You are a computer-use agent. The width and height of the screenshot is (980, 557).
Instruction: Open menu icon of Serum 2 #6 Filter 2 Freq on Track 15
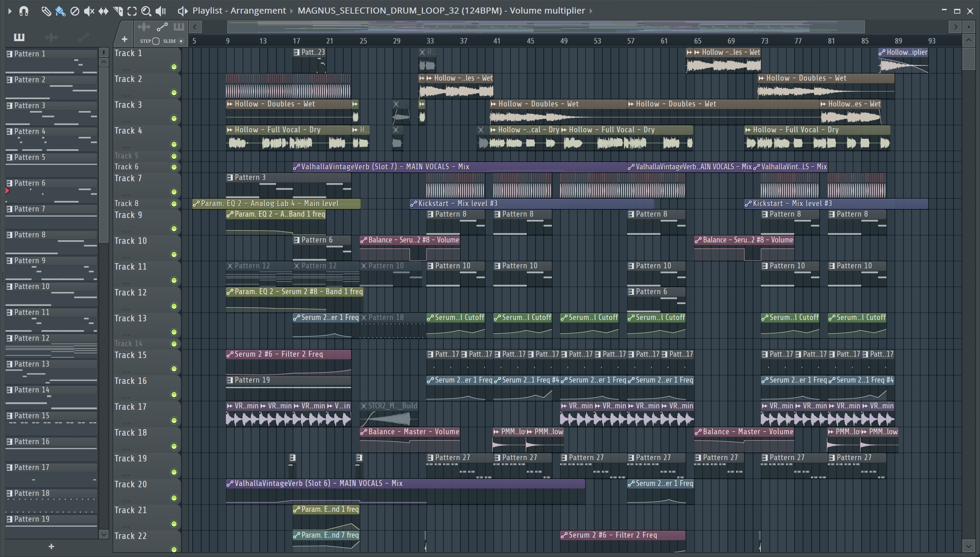point(230,355)
